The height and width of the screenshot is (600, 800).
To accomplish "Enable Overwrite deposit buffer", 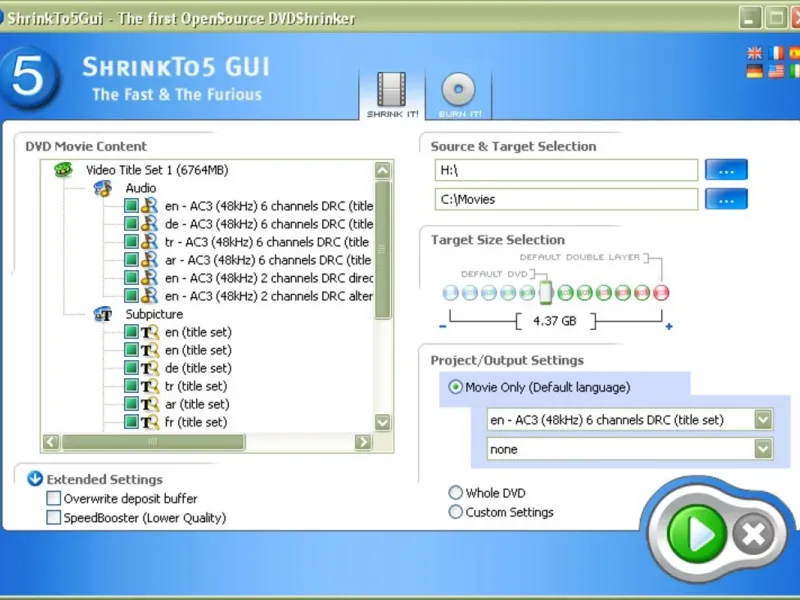I will (54, 498).
